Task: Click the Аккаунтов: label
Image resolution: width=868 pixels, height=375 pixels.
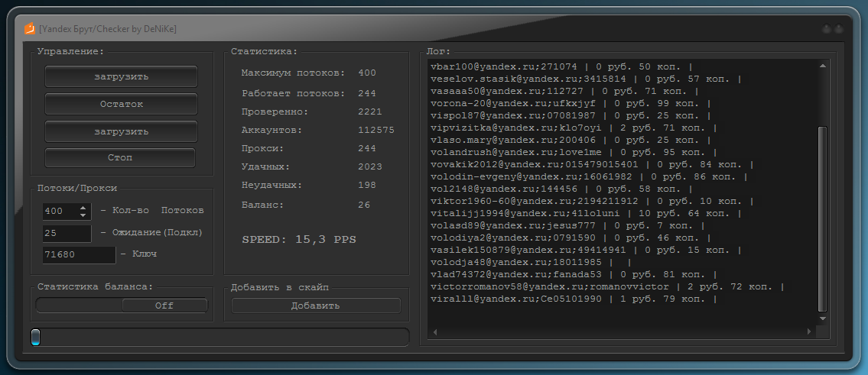Action: [x=271, y=130]
